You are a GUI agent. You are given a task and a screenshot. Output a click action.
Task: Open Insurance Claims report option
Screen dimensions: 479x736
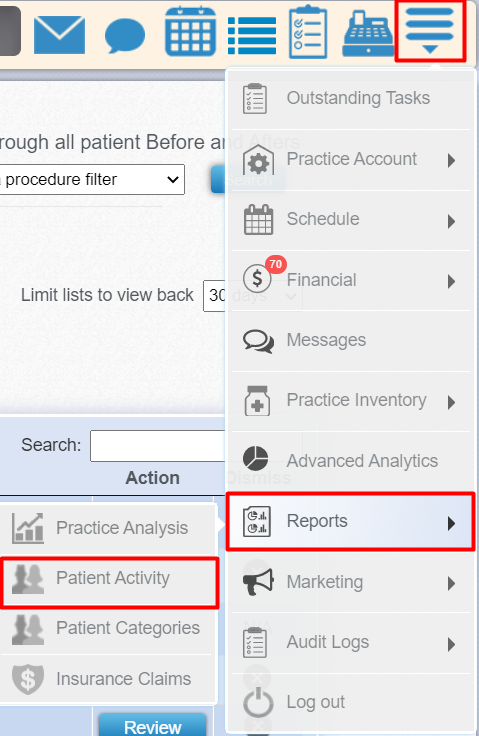click(108, 678)
